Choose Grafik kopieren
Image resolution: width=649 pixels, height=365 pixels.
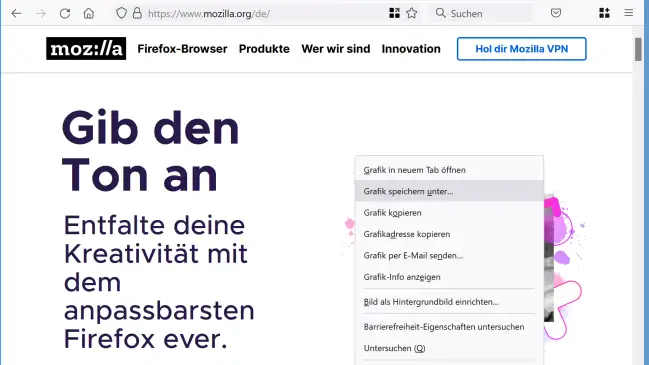click(x=449, y=213)
